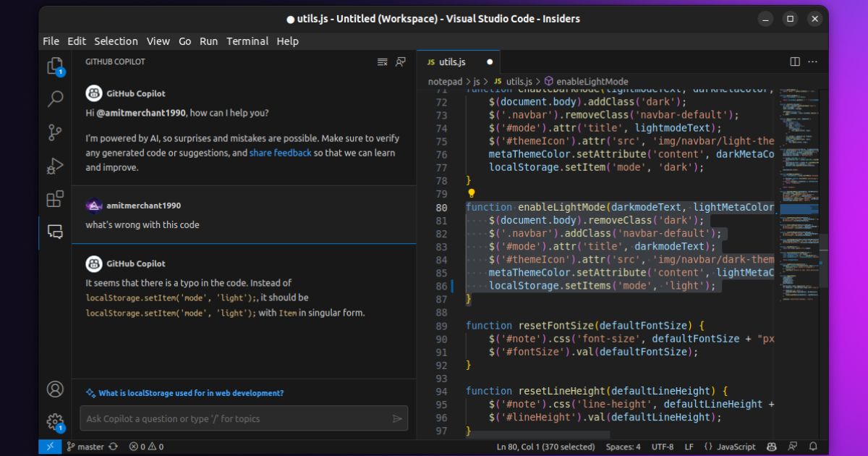
Task: Open the Extensions view
Action: 55,199
